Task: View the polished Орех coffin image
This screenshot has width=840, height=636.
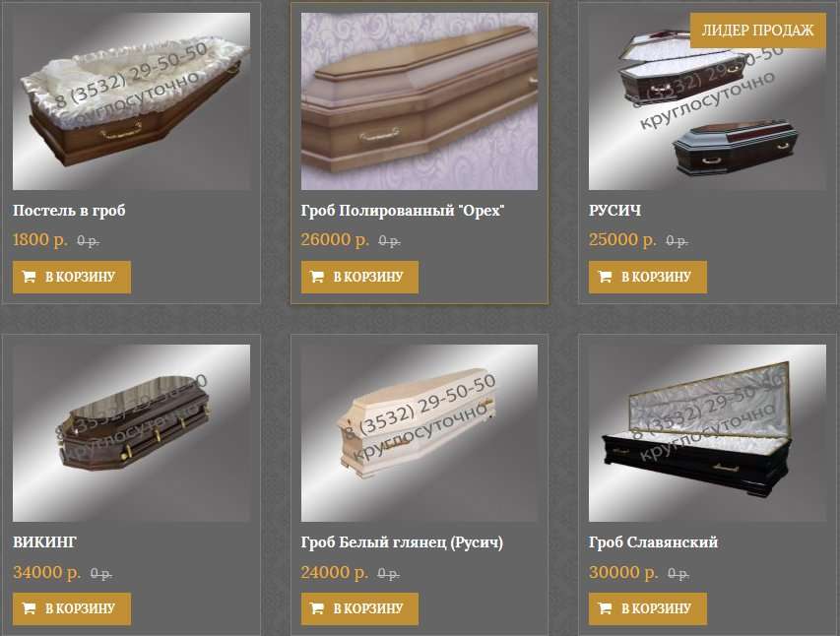Action: click(420, 101)
